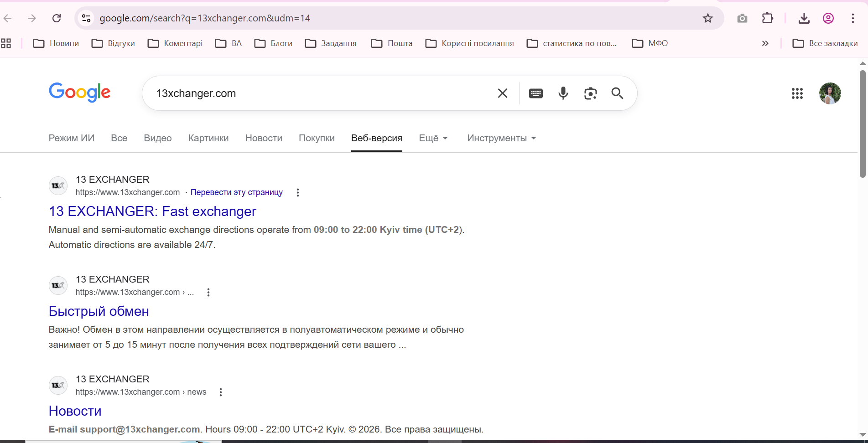The image size is (868, 443).
Task: Open the Google apps launcher
Action: point(797,93)
